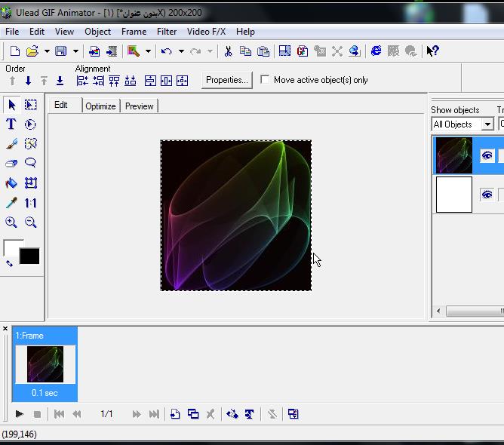Open the Undo history dropdown arrow
Viewport: 504px width, 445px height.
click(x=181, y=51)
